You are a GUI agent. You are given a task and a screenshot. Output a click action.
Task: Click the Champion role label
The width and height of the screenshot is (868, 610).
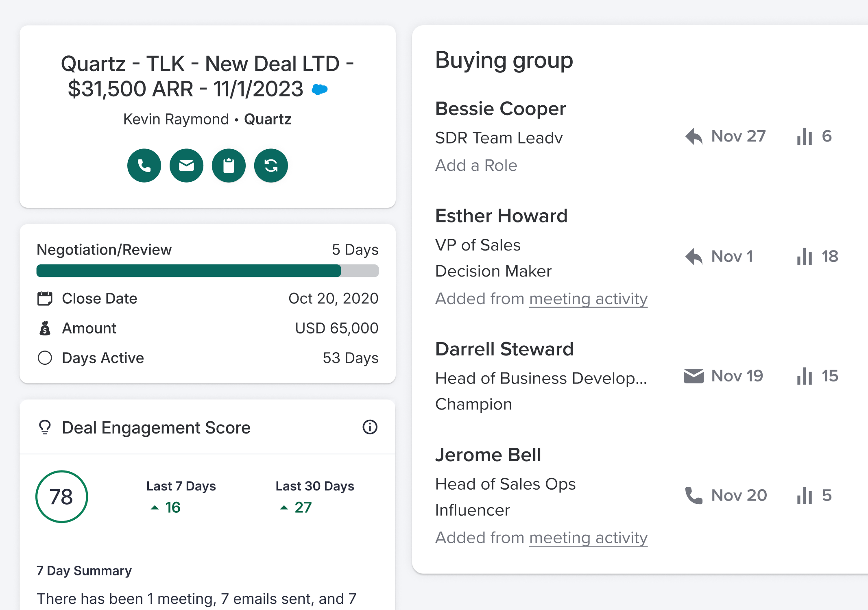pos(473,404)
